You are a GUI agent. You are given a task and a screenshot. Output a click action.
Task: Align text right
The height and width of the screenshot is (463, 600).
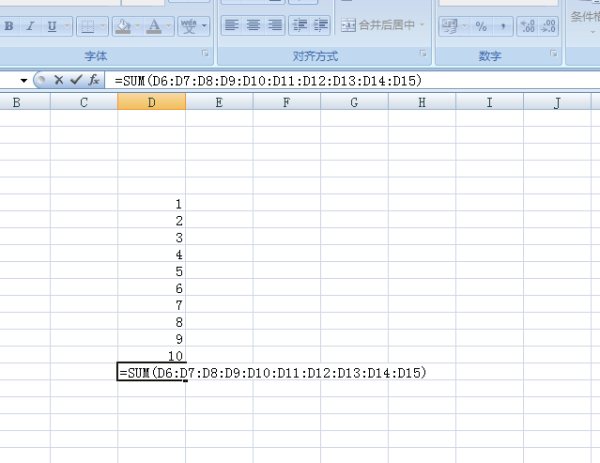coord(275,25)
